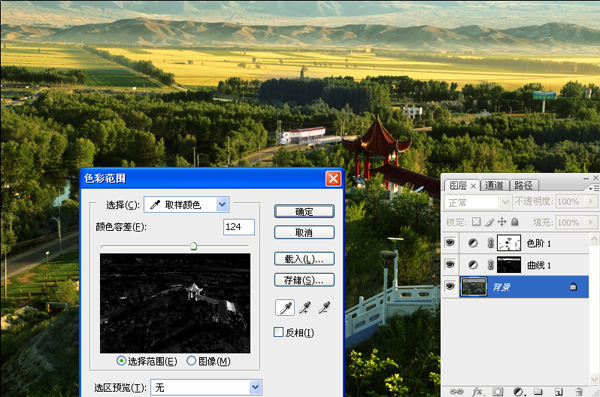The image size is (600, 397).
Task: Select the 曲线 1 layer name
Action: point(538,265)
